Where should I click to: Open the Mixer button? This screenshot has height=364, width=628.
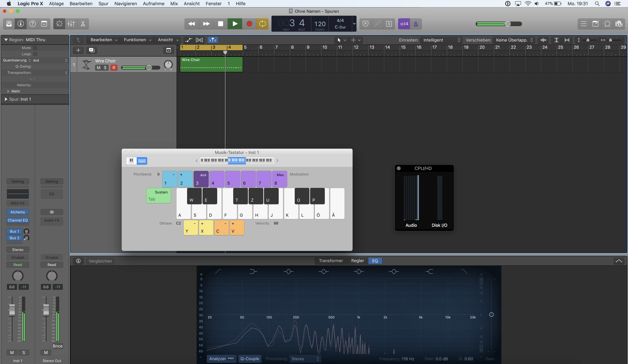click(71, 24)
